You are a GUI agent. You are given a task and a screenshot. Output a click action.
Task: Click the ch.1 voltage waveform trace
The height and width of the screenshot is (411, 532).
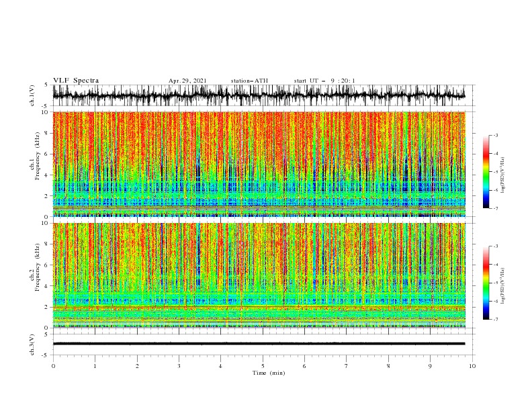click(259, 95)
